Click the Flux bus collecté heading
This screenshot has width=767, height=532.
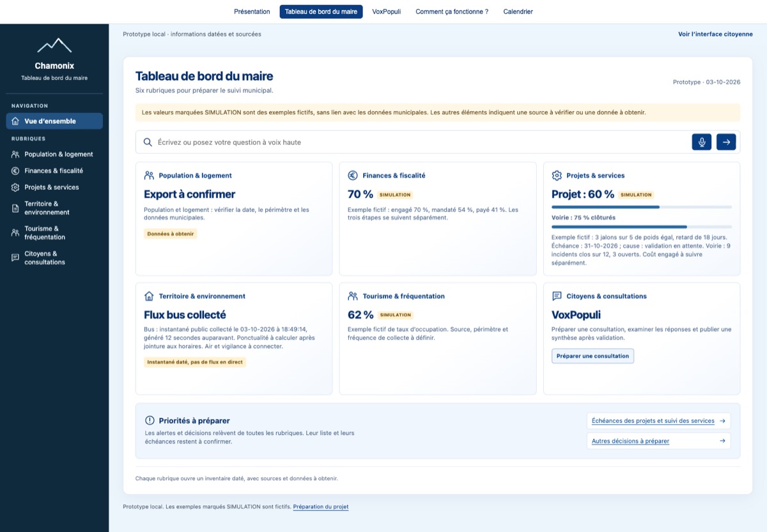point(185,315)
